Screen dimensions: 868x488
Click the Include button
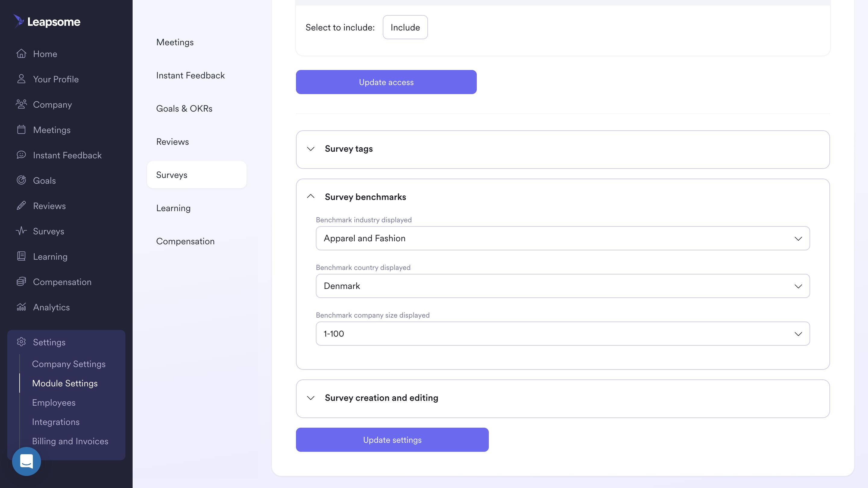[405, 27]
